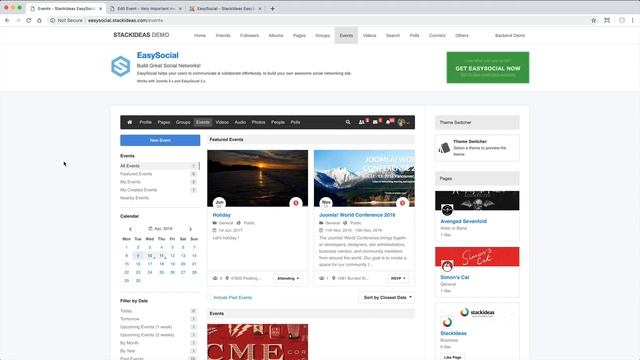Screen dimensions: 640x360
Task: Select All Events filter
Action: pyautogui.click(x=159, y=166)
